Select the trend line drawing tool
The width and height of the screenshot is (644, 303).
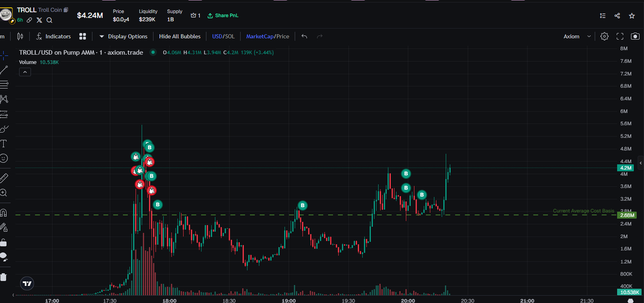point(4,70)
